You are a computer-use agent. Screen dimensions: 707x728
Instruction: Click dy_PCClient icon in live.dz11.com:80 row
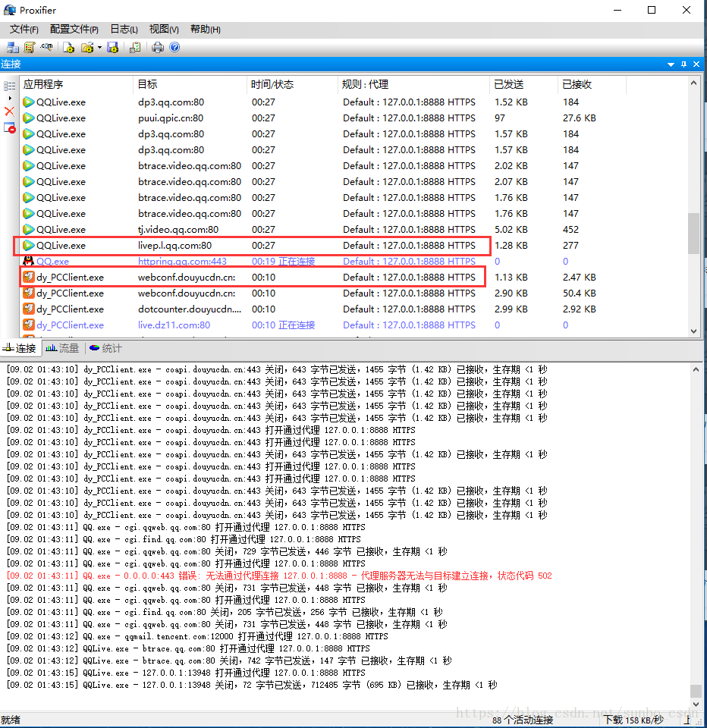(x=28, y=325)
